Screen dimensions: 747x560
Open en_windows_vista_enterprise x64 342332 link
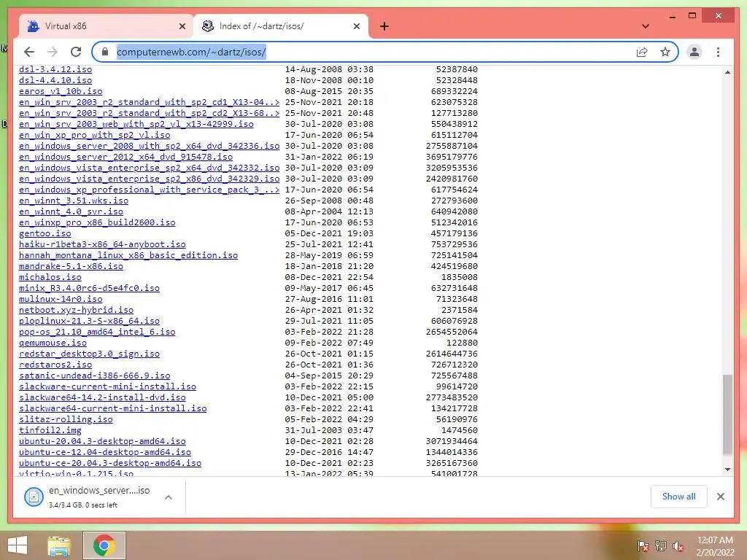149,168
